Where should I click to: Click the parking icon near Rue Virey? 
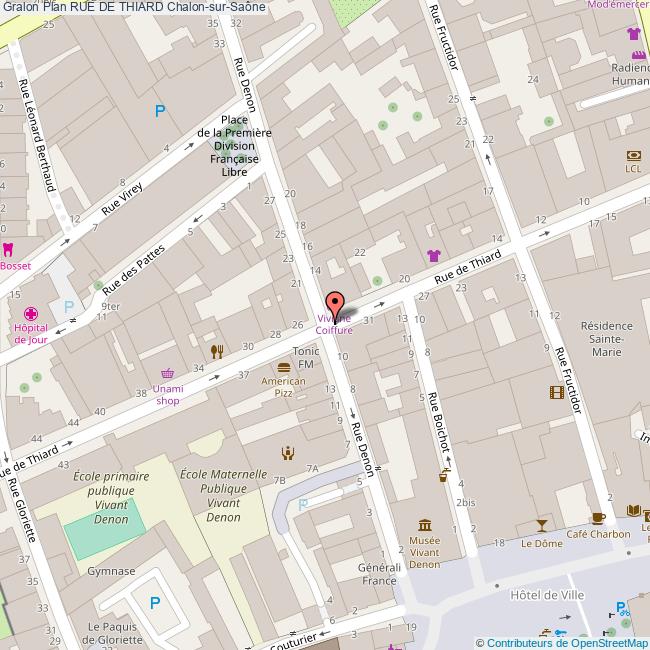click(159, 112)
